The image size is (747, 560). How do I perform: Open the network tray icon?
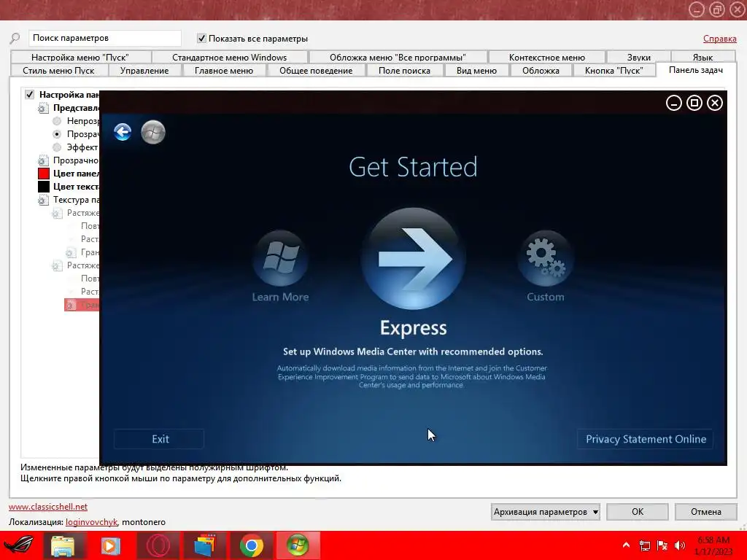tap(644, 545)
